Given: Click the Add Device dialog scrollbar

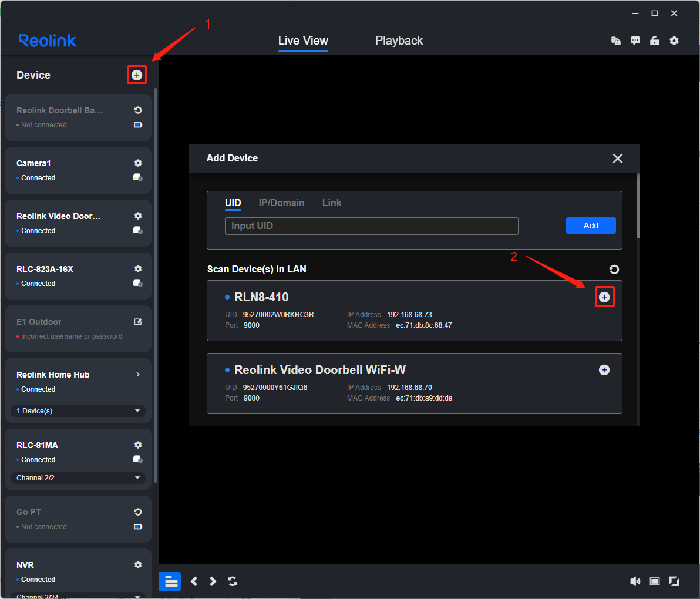Looking at the screenshot, I should [638, 206].
